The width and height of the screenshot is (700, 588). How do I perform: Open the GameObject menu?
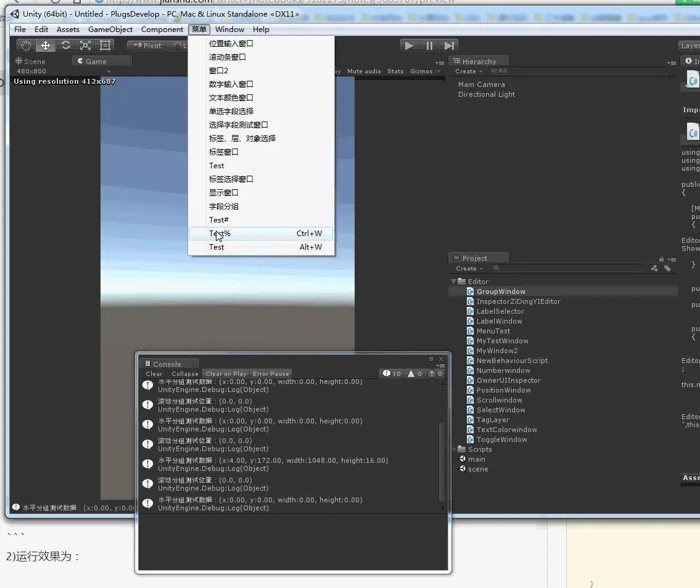pos(110,30)
